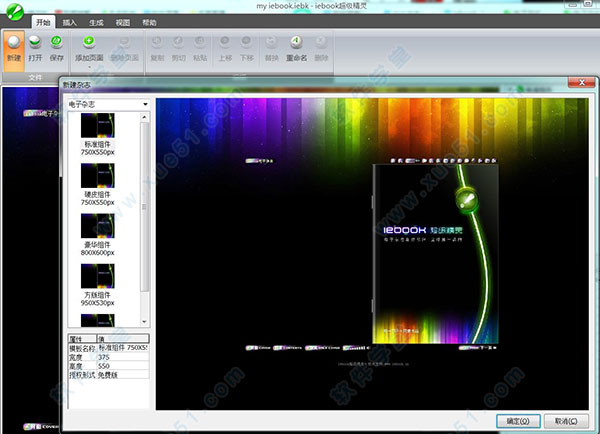Click the 宽度 value 375 cell
The height and width of the screenshot is (434, 600).
tap(123, 357)
